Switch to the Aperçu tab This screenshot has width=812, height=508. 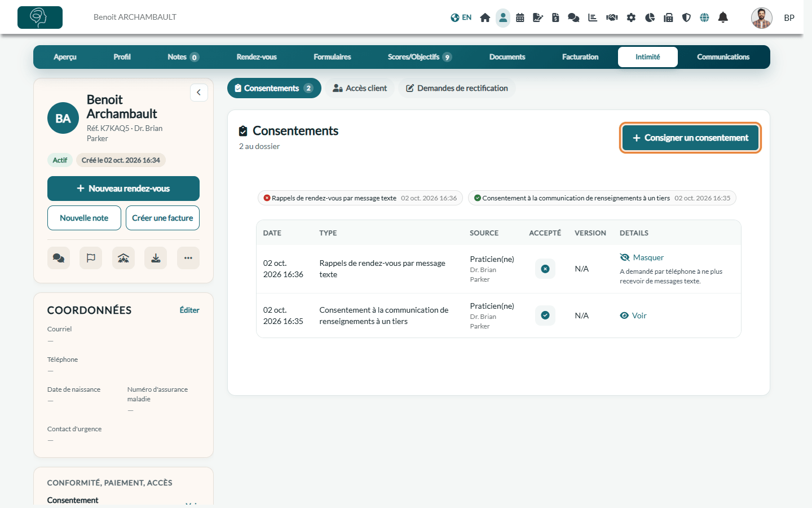point(65,57)
